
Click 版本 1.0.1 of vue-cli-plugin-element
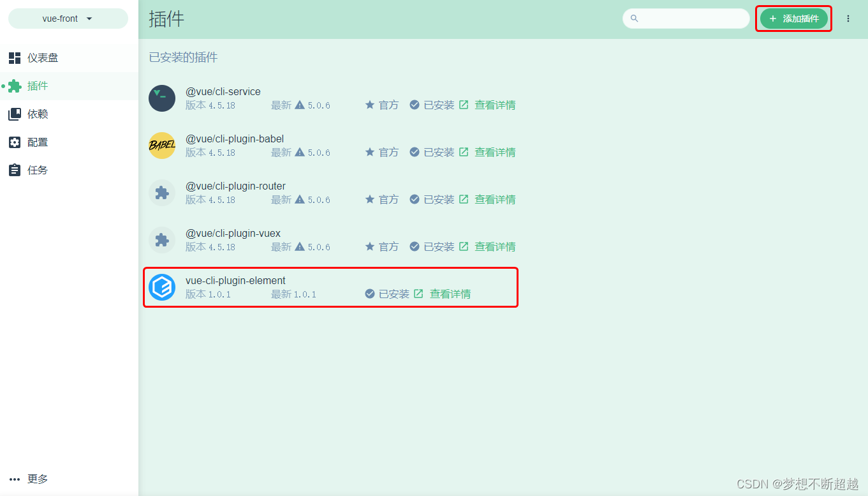tap(209, 294)
